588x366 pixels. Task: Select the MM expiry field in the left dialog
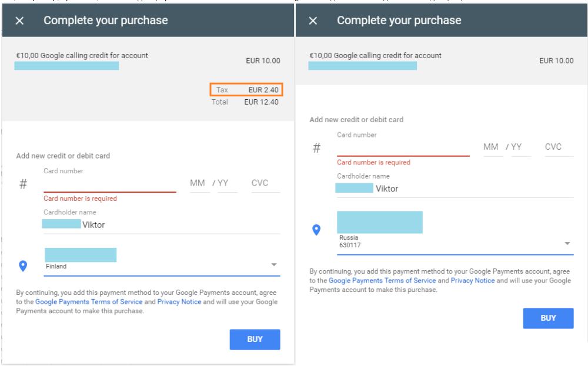click(x=199, y=183)
